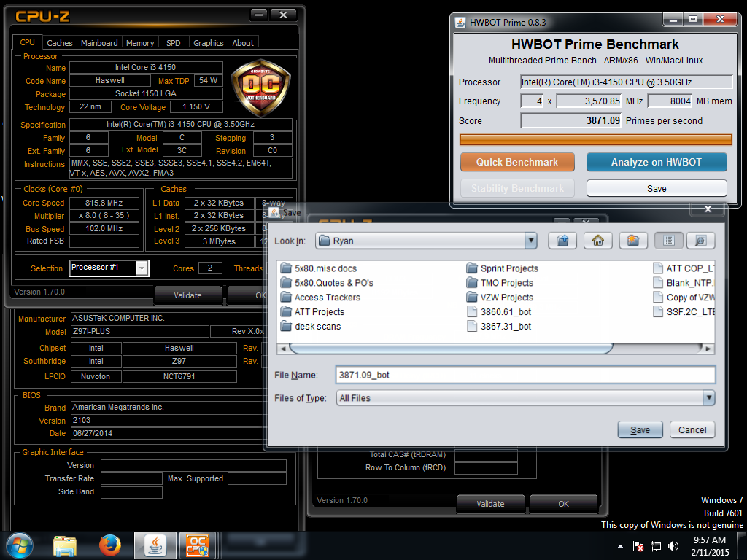Click left arrow of file list scrollbar
Viewport: 747px width, 560px height.
point(283,349)
